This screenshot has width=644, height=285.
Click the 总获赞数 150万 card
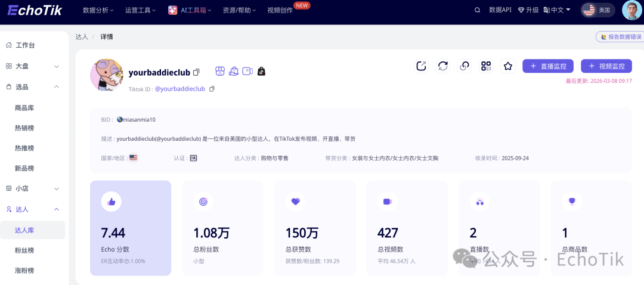point(315,228)
